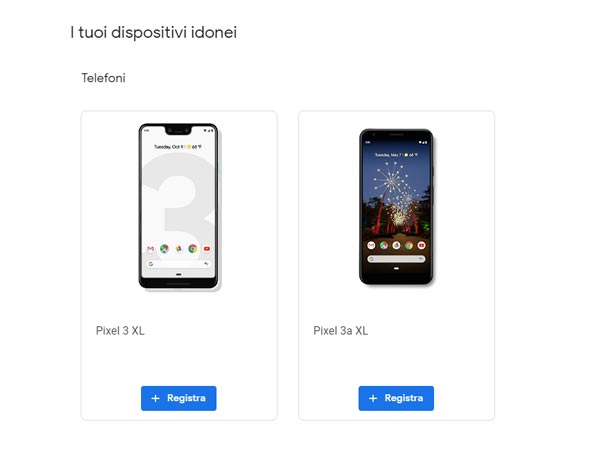Click the plus icon in Pixel 3 XL's Registra button
Screen dimensions: 600x466
coord(155,398)
